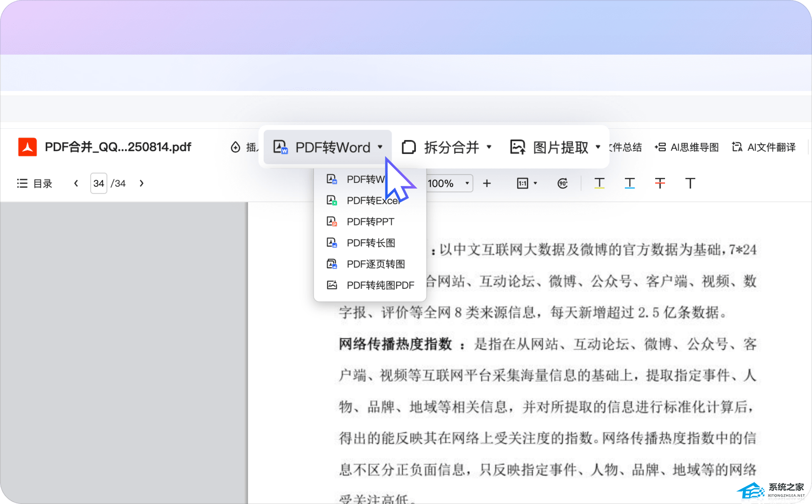This screenshot has width=812, height=504.
Task: Click the line starting 户端、视频等互联网平台
Action: (x=547, y=375)
